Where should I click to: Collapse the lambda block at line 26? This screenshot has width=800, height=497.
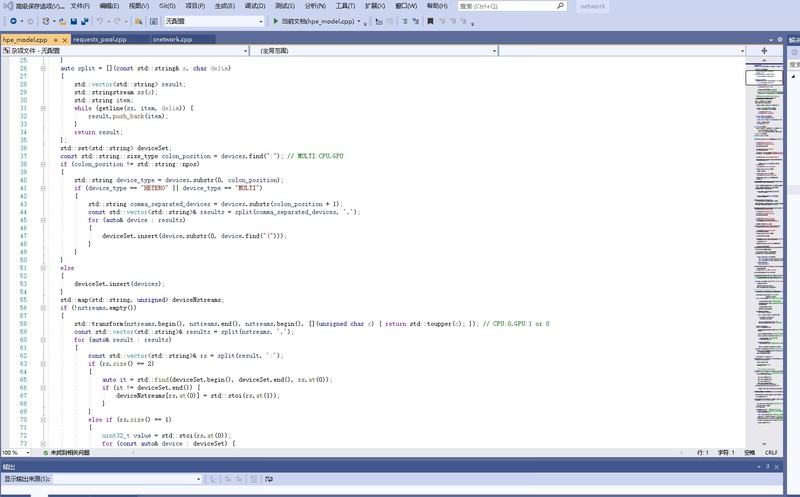(43, 68)
